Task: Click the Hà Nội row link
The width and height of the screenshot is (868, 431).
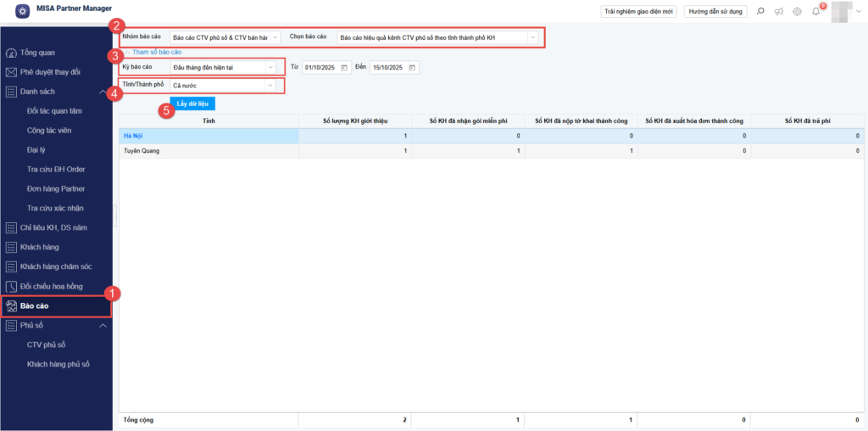Action: [133, 136]
